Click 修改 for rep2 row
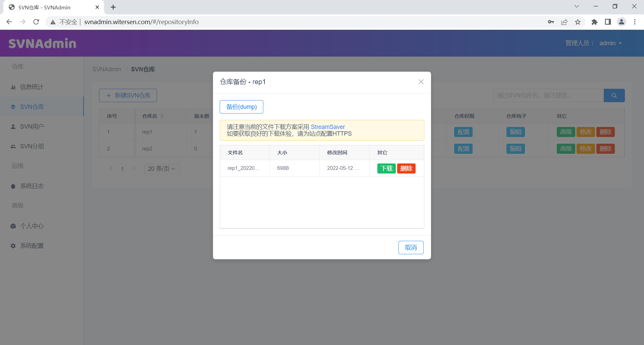 (x=586, y=149)
